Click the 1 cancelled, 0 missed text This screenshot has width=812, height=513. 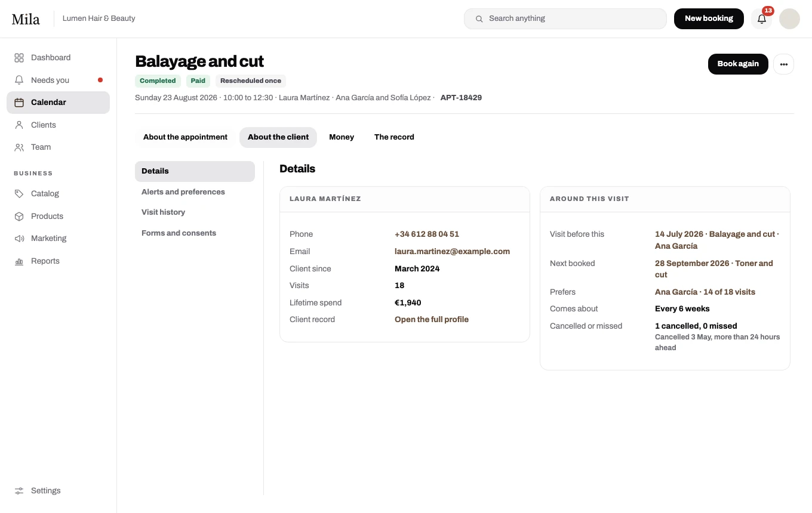pyautogui.click(x=696, y=326)
